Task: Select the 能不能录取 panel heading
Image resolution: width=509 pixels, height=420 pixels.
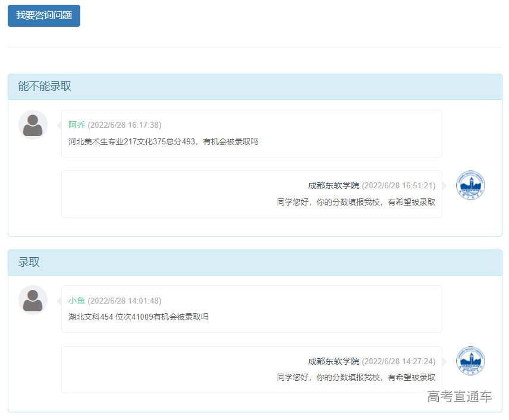Action: [x=45, y=87]
